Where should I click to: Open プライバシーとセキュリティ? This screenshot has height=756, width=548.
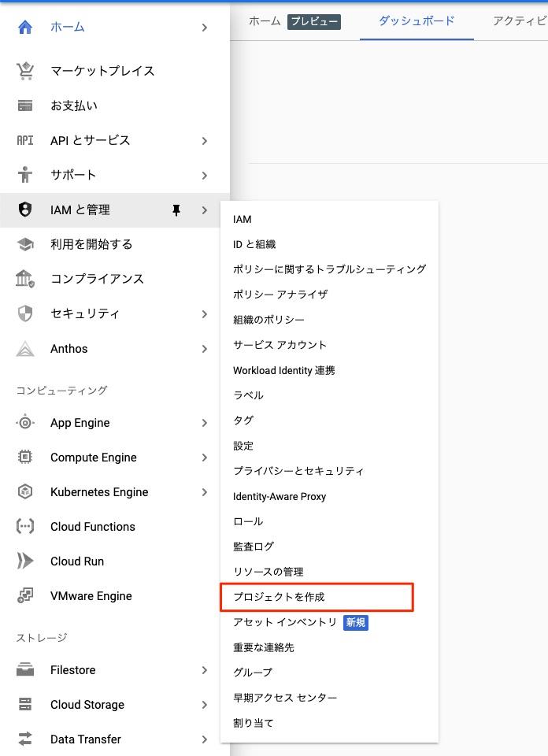click(298, 471)
